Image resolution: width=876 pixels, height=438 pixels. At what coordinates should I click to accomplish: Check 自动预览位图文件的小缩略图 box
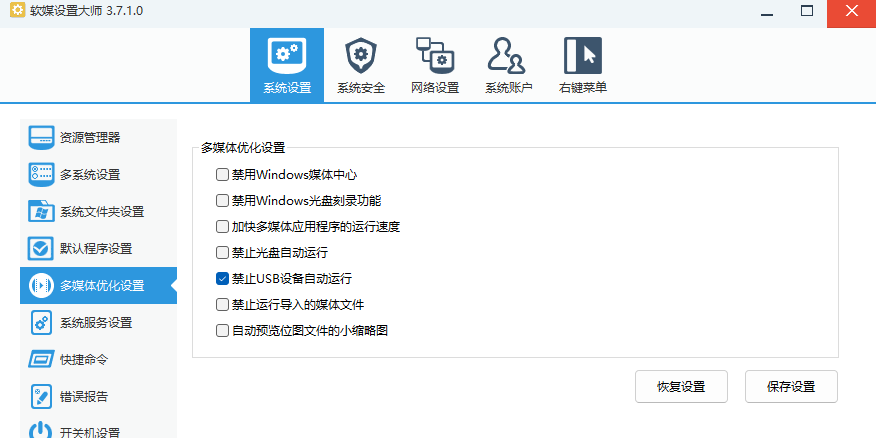point(222,330)
